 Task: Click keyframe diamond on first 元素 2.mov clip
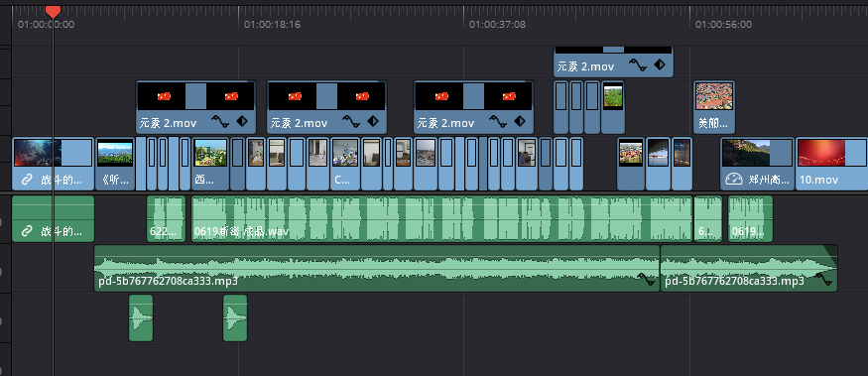242,121
